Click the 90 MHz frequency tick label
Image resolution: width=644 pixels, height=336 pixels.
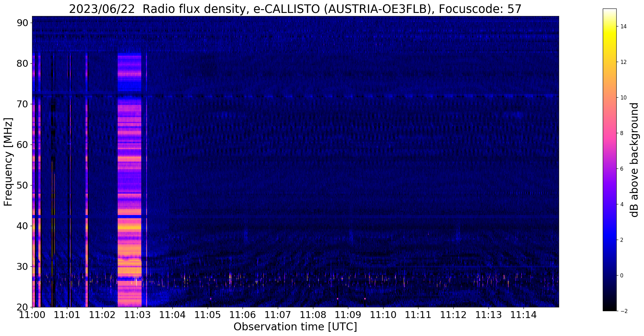[x=23, y=23]
